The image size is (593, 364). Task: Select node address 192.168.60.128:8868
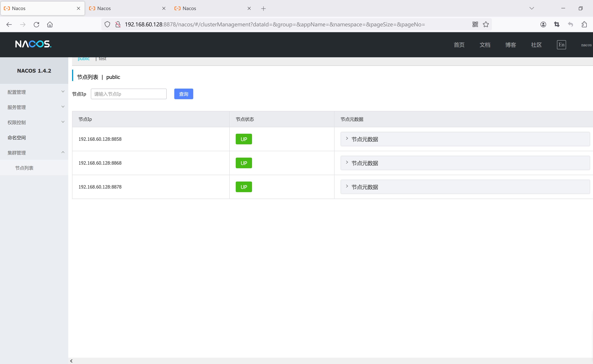100,163
